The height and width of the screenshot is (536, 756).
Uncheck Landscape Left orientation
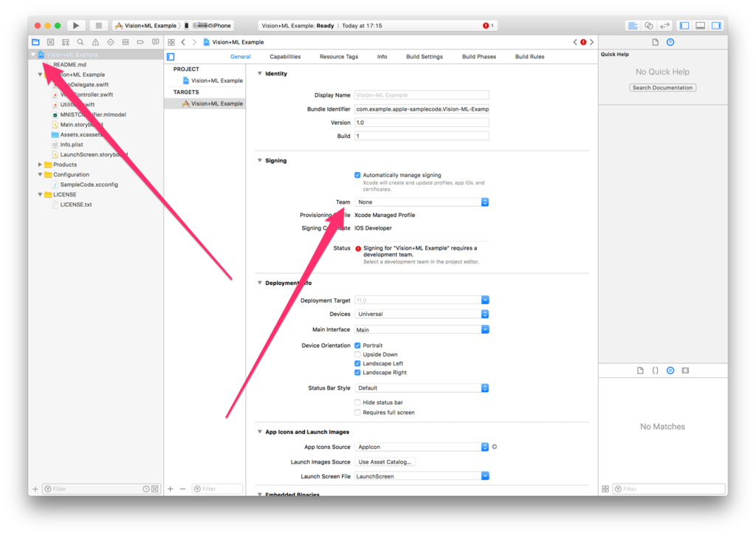[x=357, y=363]
